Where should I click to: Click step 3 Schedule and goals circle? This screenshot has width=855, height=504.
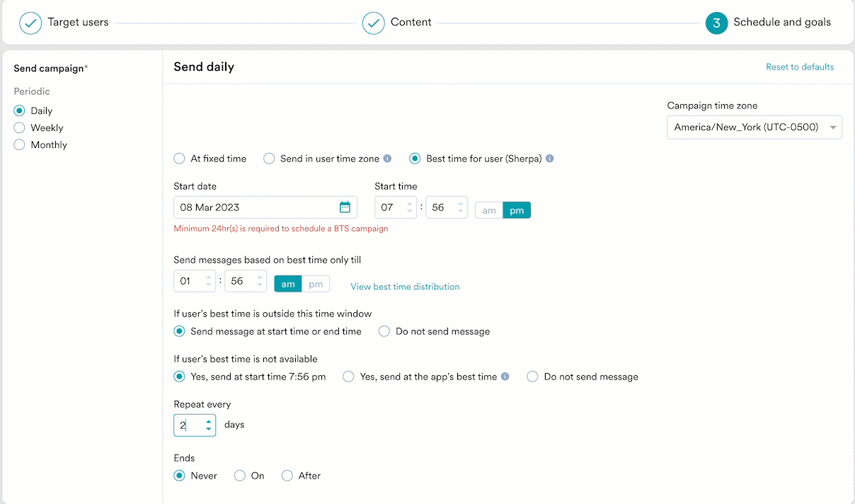click(x=716, y=23)
